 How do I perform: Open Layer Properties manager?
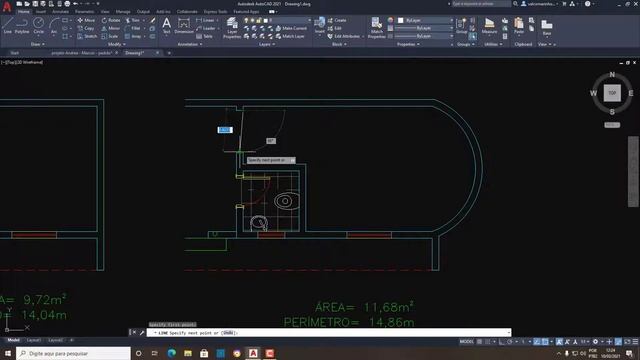(232, 28)
